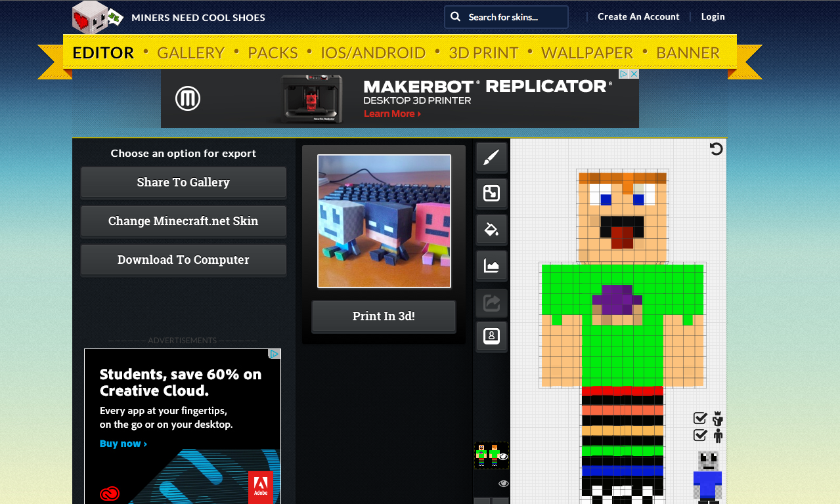840x504 pixels.
Task: Open the BANNER tab
Action: (688, 52)
